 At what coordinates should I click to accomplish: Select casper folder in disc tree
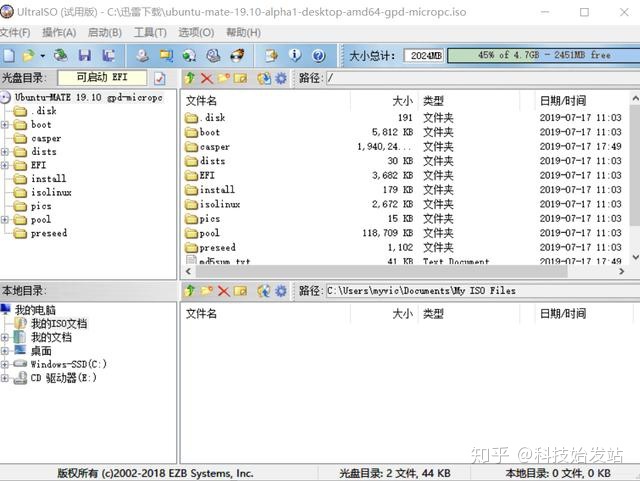46,138
